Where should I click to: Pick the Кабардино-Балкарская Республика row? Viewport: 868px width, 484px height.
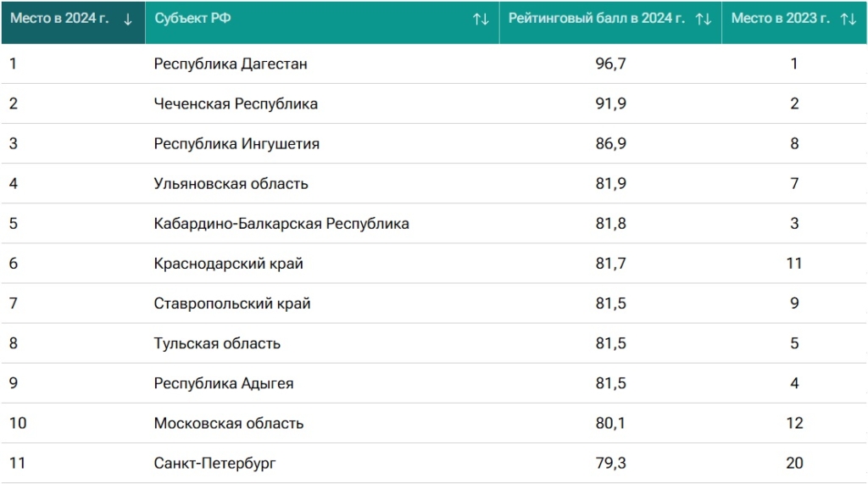(281, 224)
